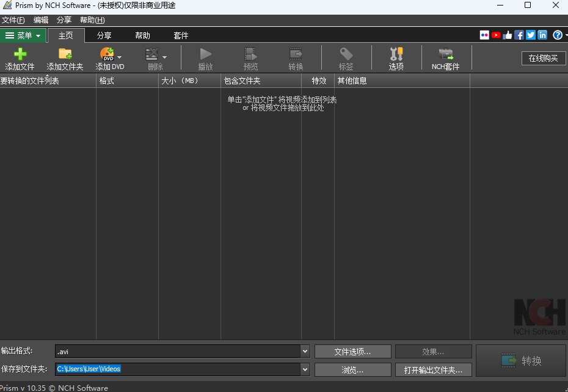Click the Add DVD (添加 DVD) icon
Viewport: 568px width, 392px height.
[x=107, y=54]
